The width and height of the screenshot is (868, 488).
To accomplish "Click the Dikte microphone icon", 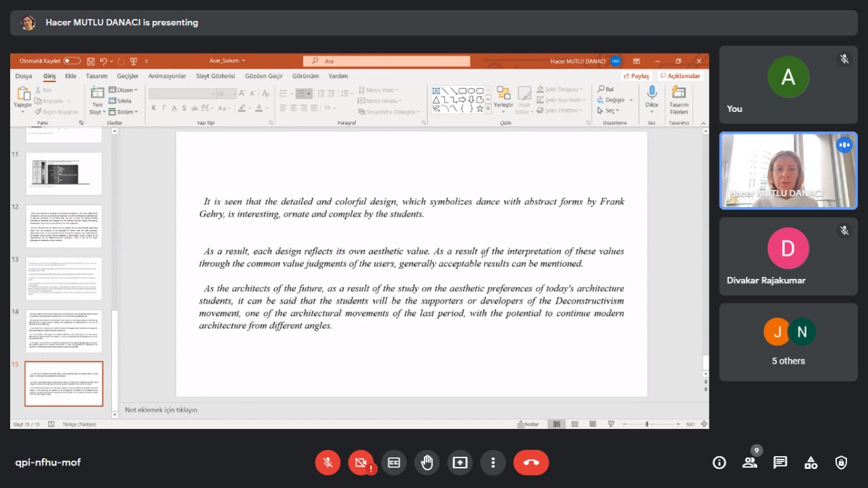I will click(x=652, y=92).
